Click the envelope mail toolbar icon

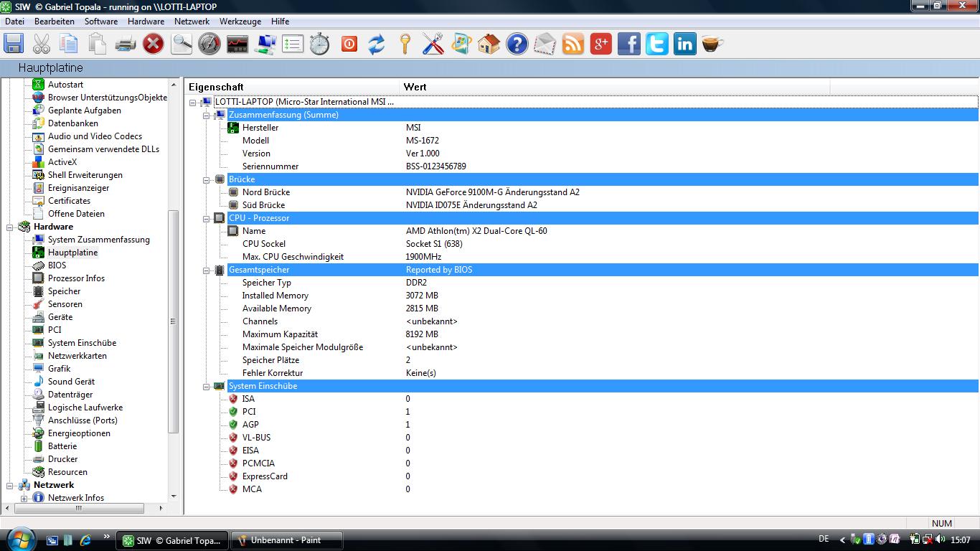[545, 44]
